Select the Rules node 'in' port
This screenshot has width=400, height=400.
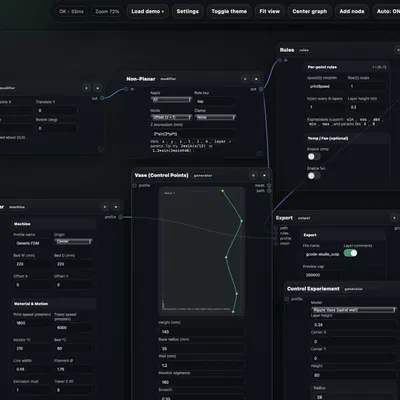pyautogui.click(x=280, y=60)
